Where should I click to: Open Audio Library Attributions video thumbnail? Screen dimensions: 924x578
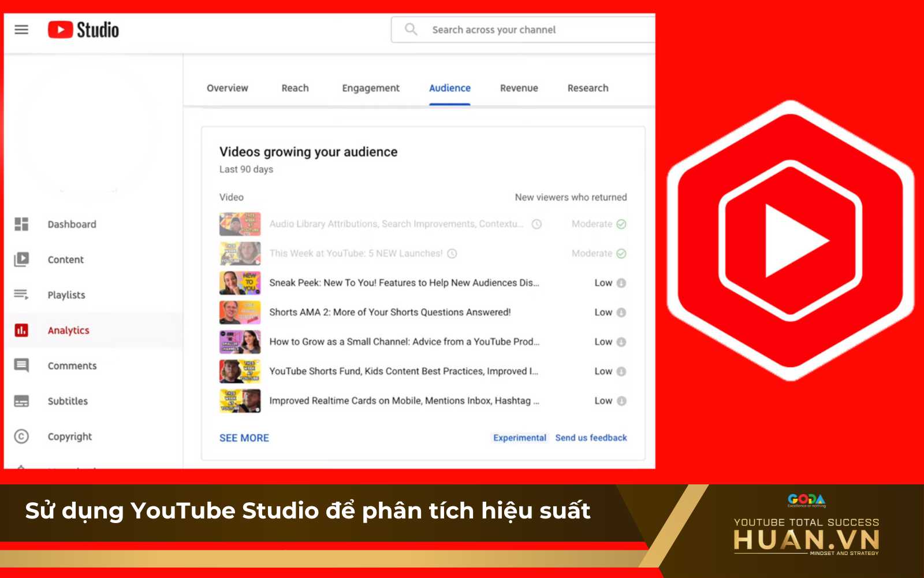[x=240, y=224]
